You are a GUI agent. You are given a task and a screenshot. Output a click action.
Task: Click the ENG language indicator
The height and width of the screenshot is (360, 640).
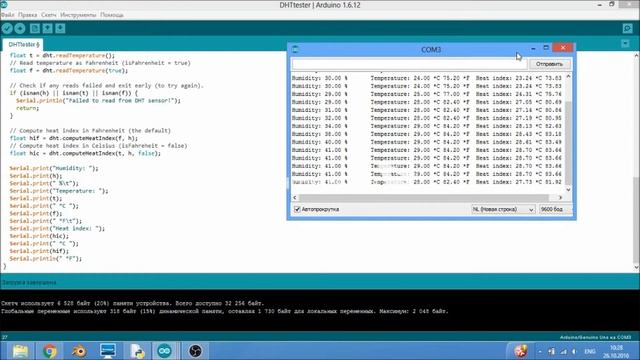[589, 351]
